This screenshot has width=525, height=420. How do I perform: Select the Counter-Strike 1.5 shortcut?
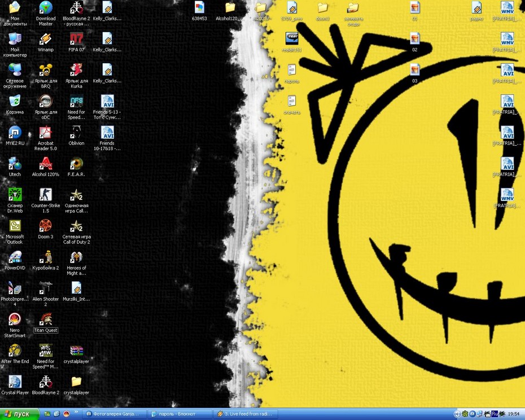click(x=46, y=200)
